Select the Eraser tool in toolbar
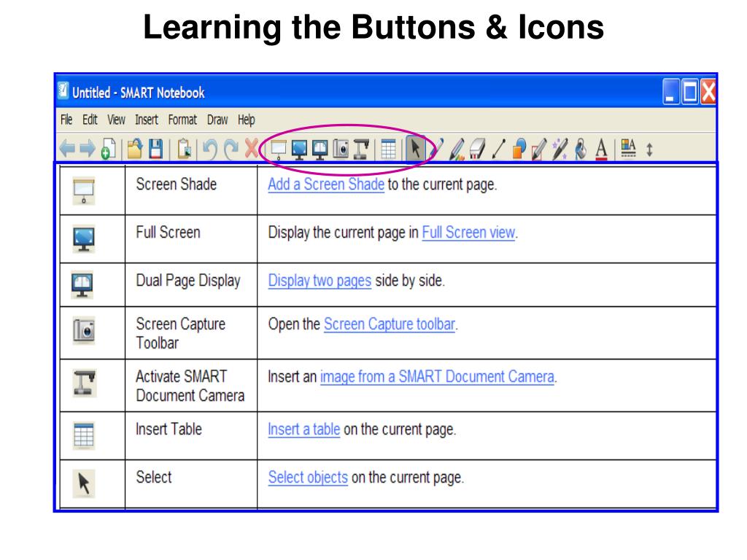The width and height of the screenshot is (747, 560). pyautogui.click(x=477, y=149)
